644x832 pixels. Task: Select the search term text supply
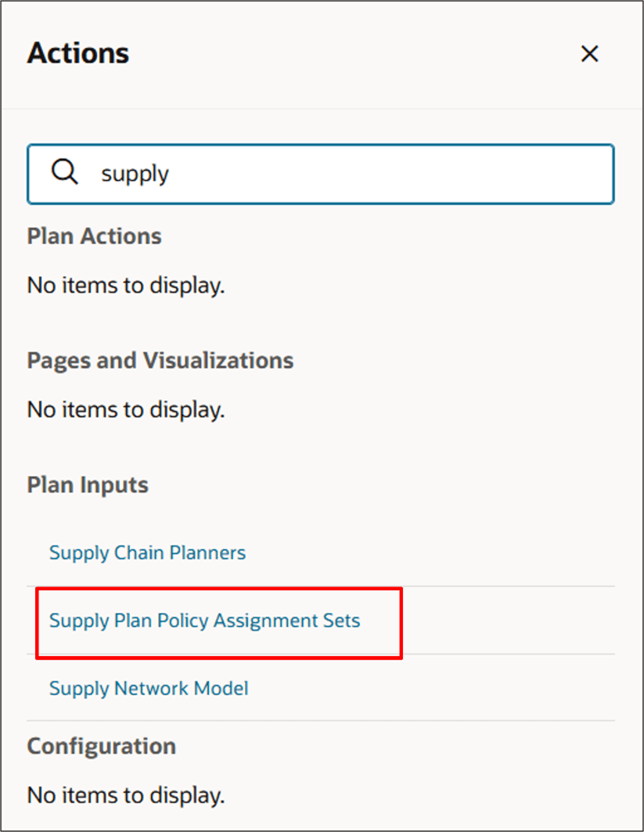pyautogui.click(x=135, y=174)
